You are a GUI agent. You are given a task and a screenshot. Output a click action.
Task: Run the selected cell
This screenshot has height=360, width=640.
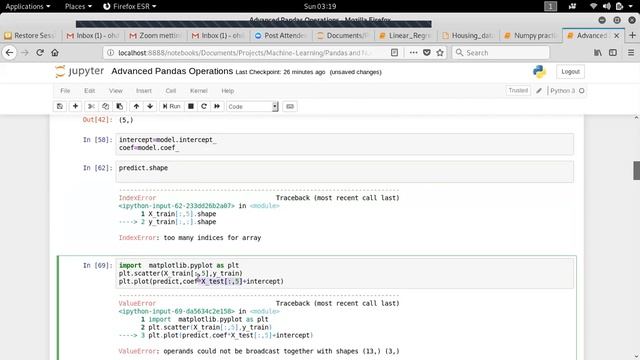coord(171,107)
